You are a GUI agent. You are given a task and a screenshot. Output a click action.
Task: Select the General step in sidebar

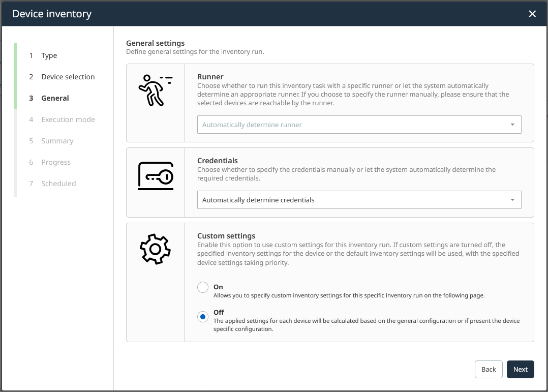point(55,98)
